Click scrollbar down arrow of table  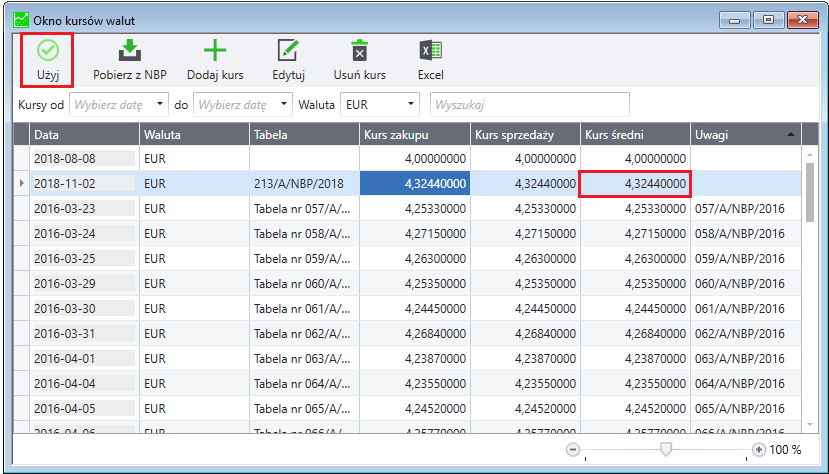(x=810, y=425)
